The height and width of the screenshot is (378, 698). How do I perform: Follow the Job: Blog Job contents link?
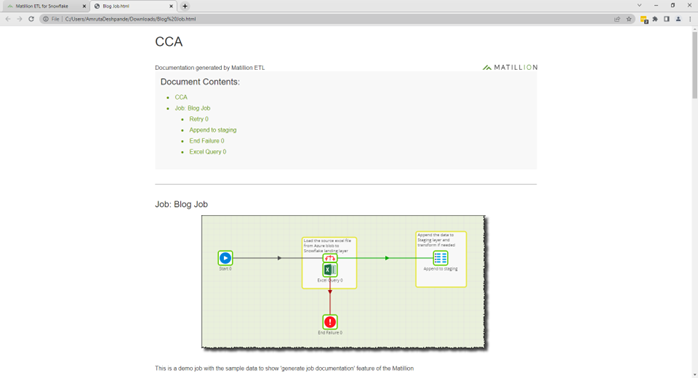click(x=192, y=108)
